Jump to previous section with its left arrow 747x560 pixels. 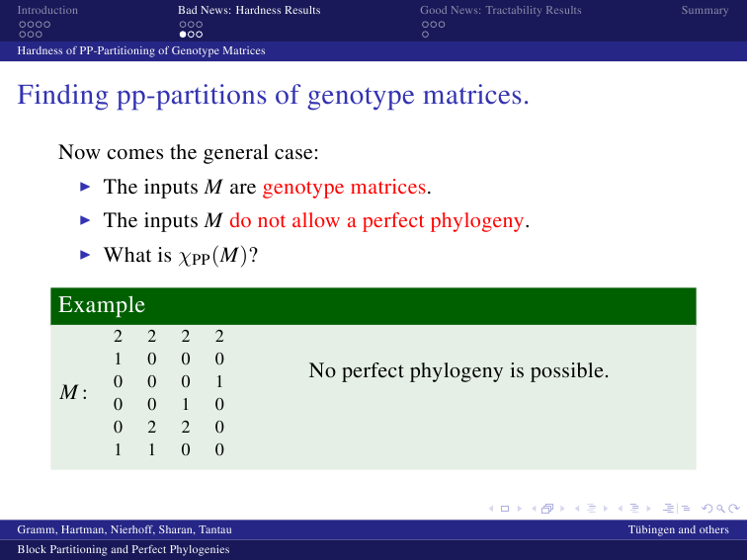621,509
